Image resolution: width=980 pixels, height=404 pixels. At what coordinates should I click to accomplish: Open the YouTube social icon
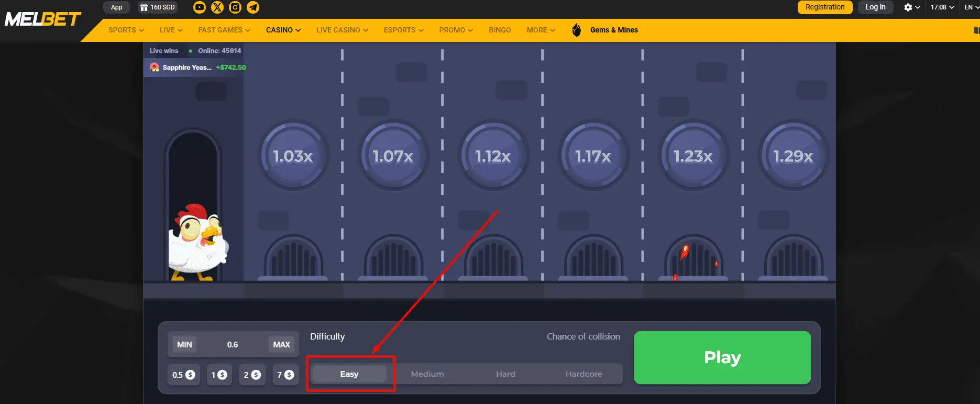click(200, 7)
